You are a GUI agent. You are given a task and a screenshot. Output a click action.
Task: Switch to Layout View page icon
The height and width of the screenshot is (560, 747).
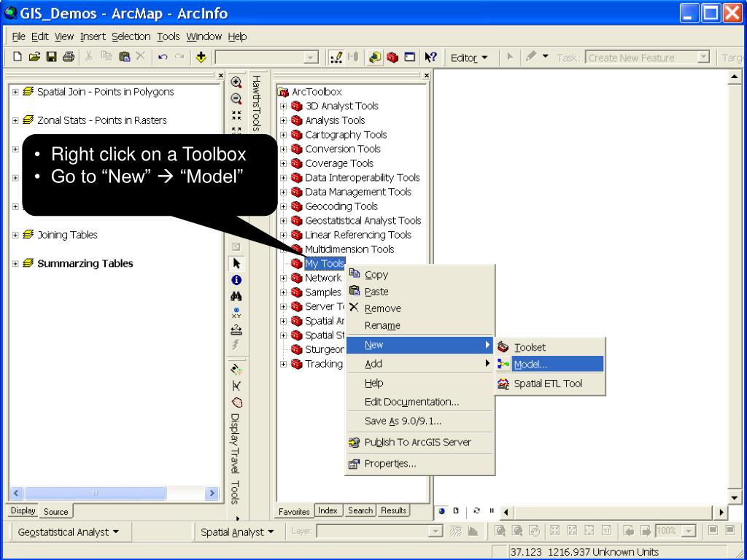tap(456, 511)
